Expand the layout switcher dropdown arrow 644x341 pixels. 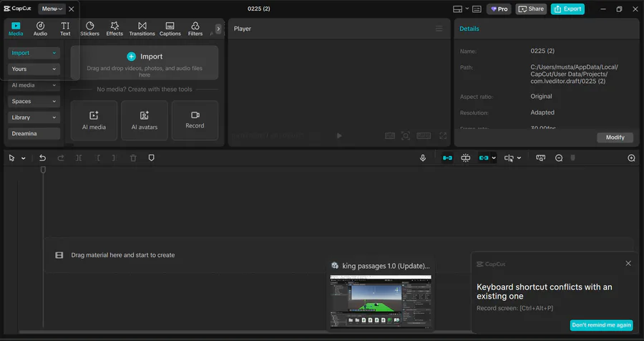(x=467, y=9)
